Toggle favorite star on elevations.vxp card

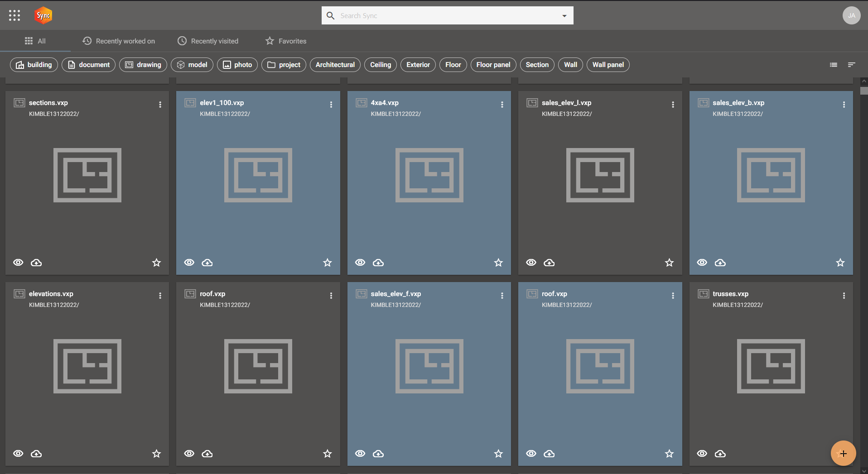pyautogui.click(x=156, y=454)
